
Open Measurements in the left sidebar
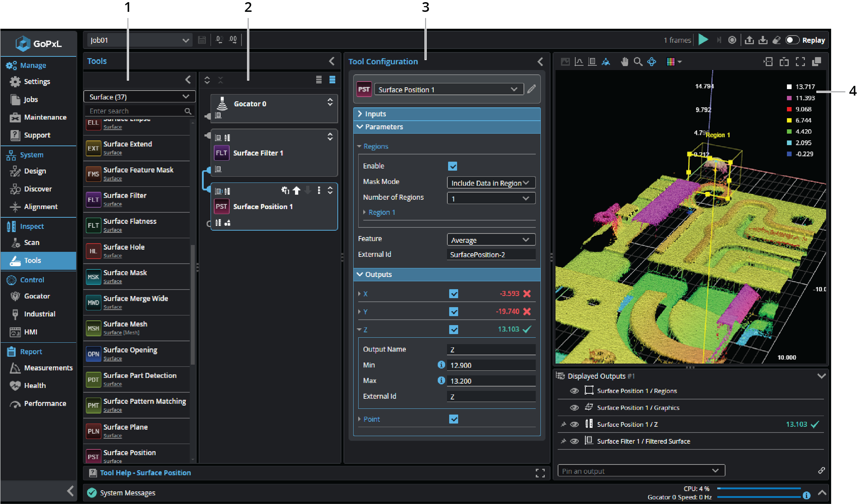tap(48, 368)
